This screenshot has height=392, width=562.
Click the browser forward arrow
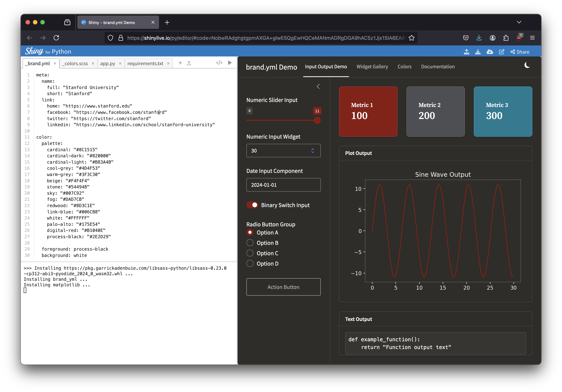(x=43, y=38)
